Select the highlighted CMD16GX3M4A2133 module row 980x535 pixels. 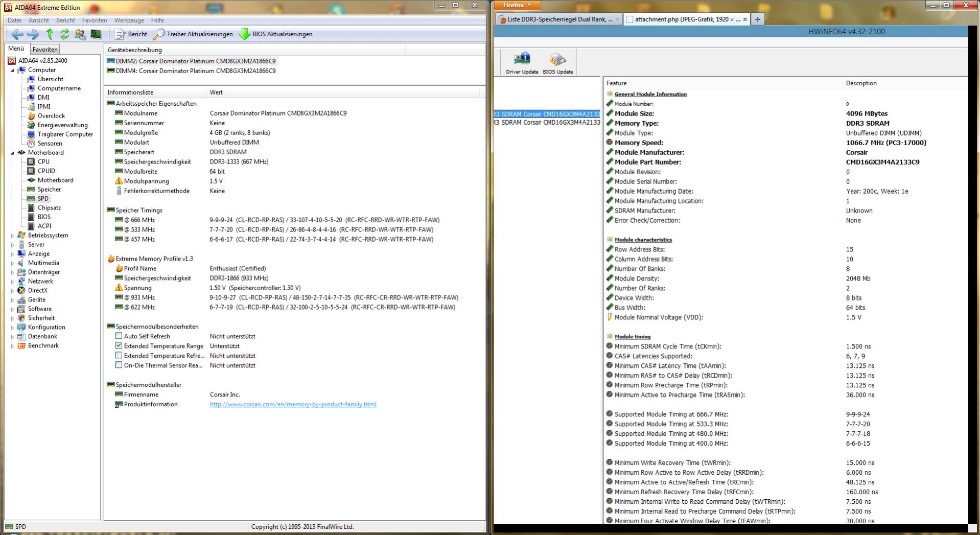[547, 114]
